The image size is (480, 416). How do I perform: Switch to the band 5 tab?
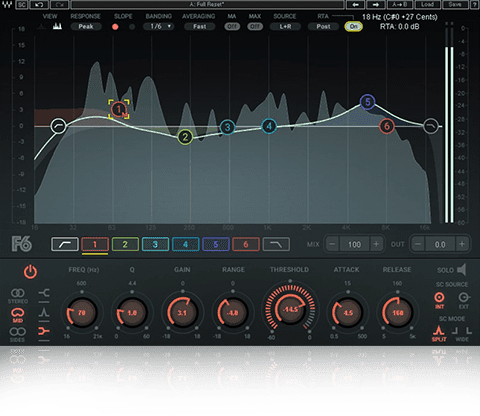pos(216,244)
